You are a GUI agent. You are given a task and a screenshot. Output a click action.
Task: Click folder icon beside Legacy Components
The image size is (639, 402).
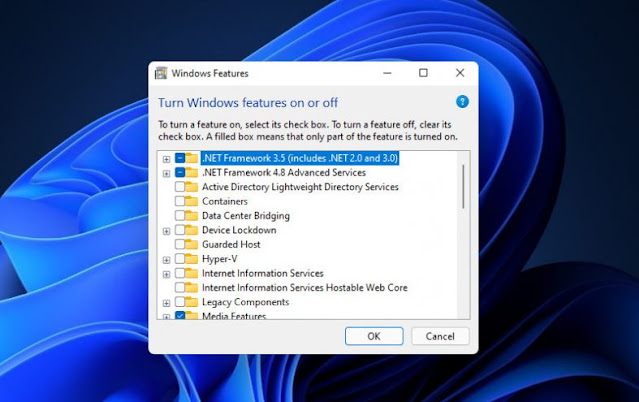(x=192, y=302)
